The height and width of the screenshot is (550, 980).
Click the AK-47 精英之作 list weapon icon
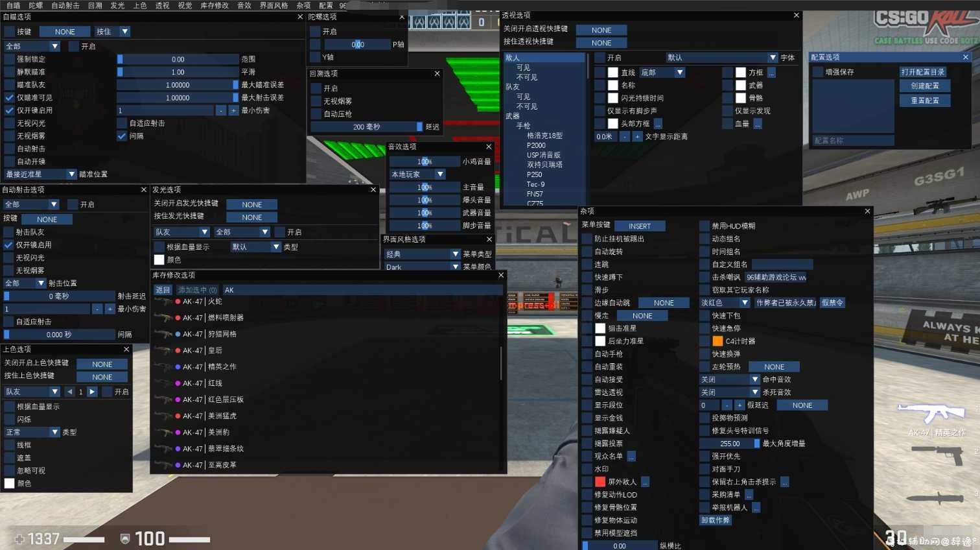click(x=163, y=367)
